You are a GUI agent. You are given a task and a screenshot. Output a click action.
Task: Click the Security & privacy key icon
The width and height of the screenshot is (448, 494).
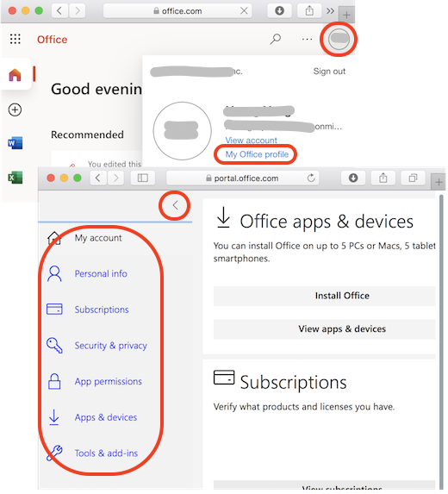[x=54, y=346]
